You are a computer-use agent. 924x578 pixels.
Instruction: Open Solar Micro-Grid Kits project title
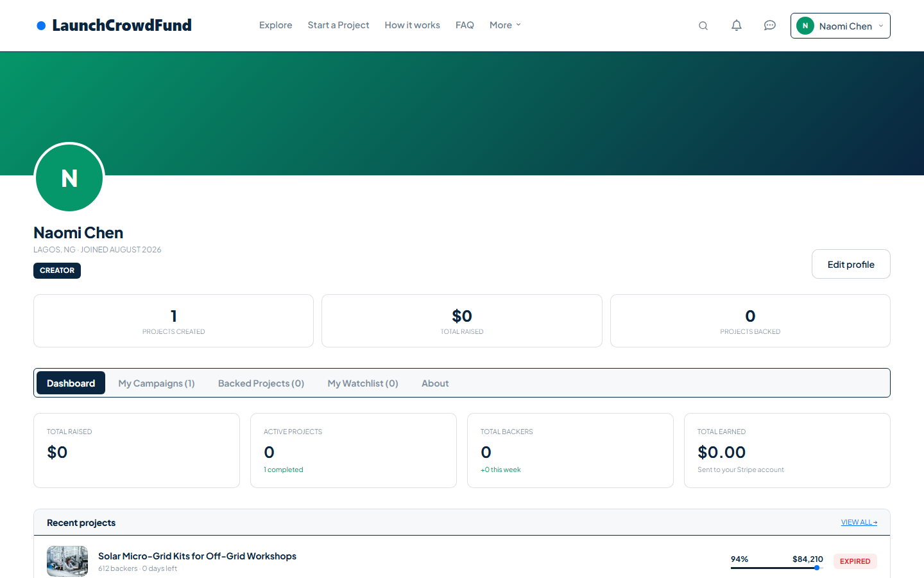pyautogui.click(x=197, y=556)
